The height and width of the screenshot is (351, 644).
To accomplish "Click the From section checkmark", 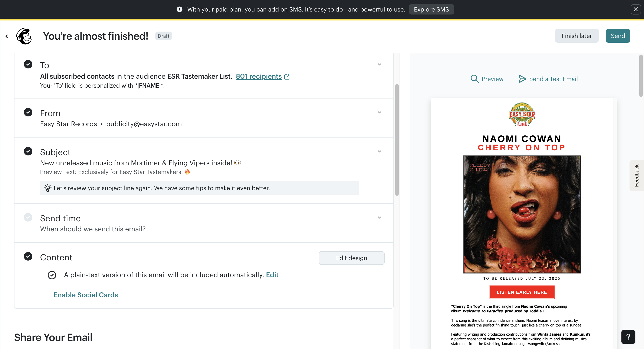I will [x=28, y=112].
